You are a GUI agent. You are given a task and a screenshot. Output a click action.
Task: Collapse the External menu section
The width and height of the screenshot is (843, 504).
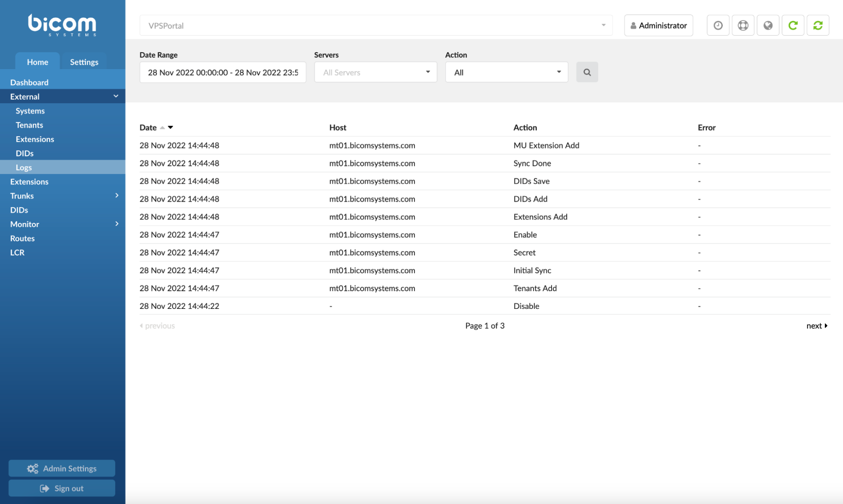62,97
